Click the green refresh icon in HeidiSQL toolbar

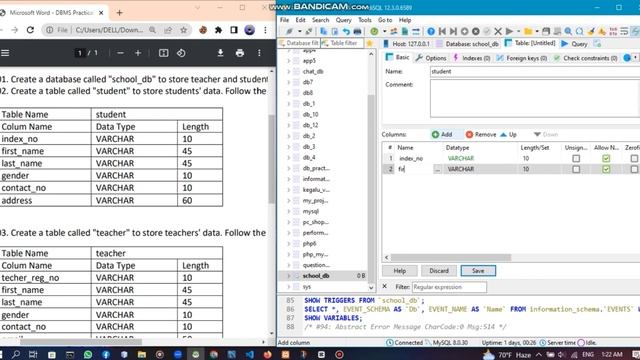(x=374, y=31)
